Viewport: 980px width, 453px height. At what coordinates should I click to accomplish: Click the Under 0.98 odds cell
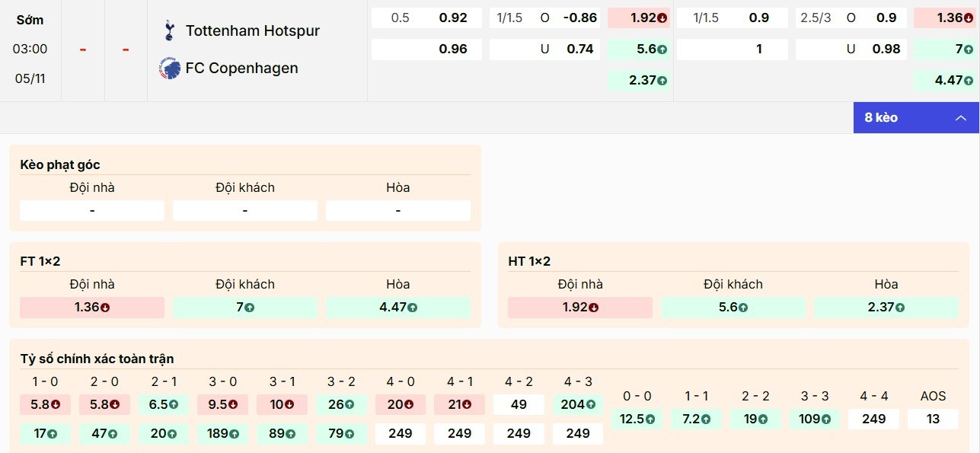coord(850,48)
